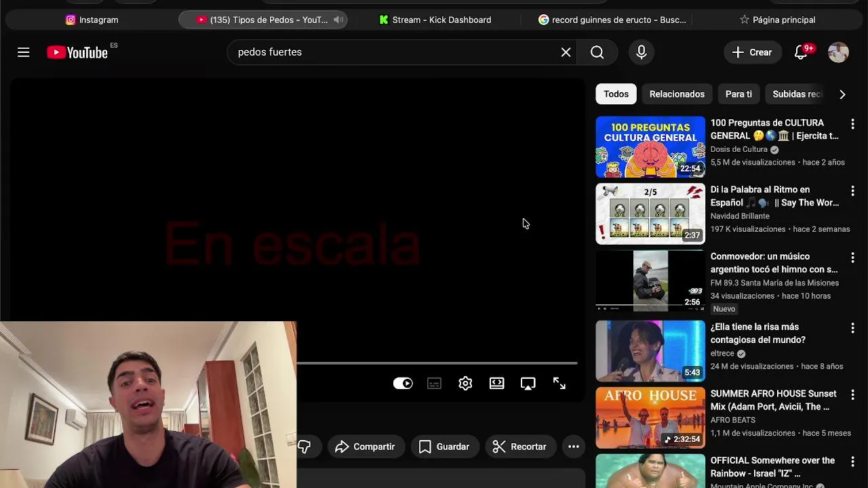The height and width of the screenshot is (488, 868).
Task: Switch to Página principal browser tab
Action: coord(777,20)
